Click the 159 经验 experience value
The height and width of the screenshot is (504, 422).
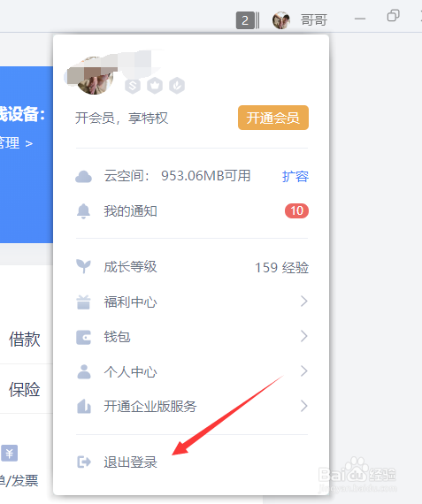point(281,267)
